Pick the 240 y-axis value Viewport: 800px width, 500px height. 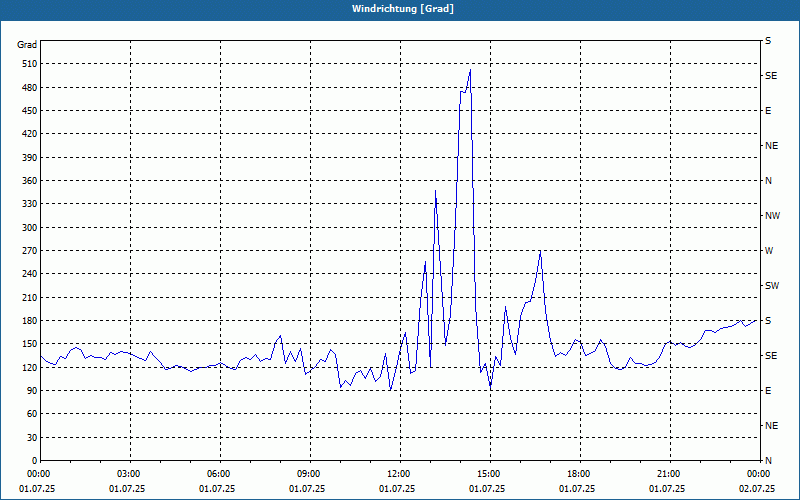coord(30,274)
